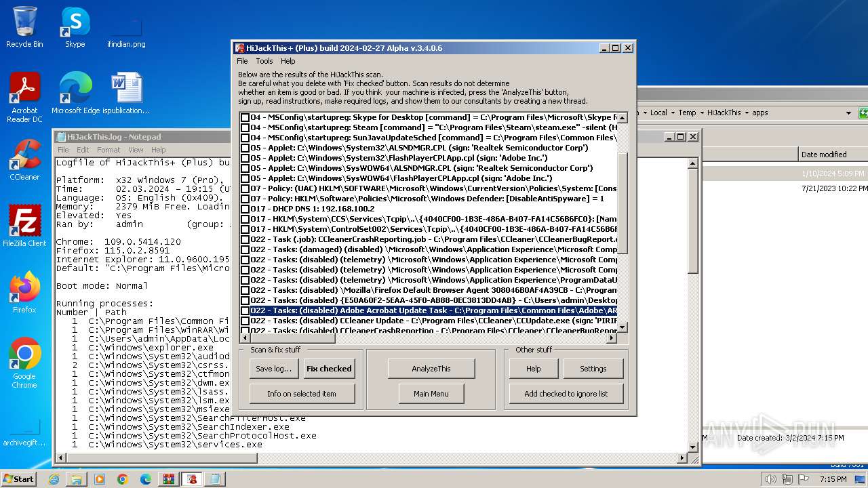Image resolution: width=868 pixels, height=488 pixels.
Task: Check the O7 Policy (UAC) entry
Action: (x=245, y=188)
